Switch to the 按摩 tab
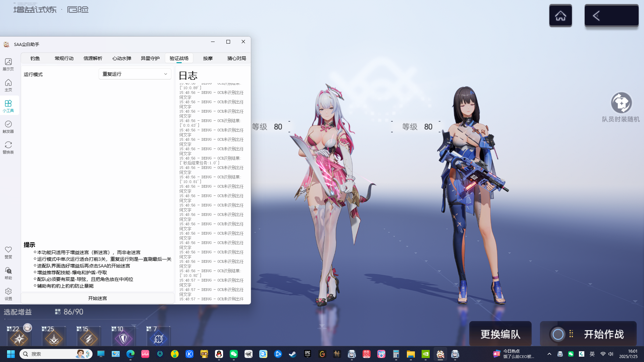Viewport: 644px width, 362px height. [x=208, y=58]
